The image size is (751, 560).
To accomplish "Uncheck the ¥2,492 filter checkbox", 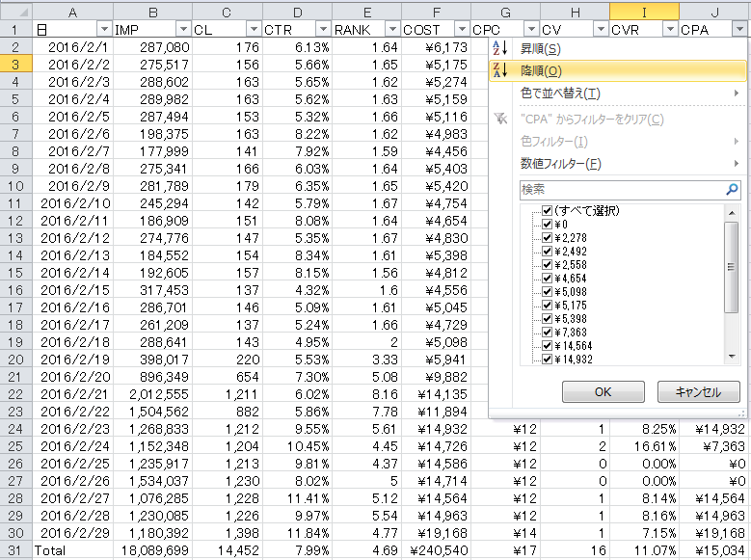I will (x=547, y=251).
